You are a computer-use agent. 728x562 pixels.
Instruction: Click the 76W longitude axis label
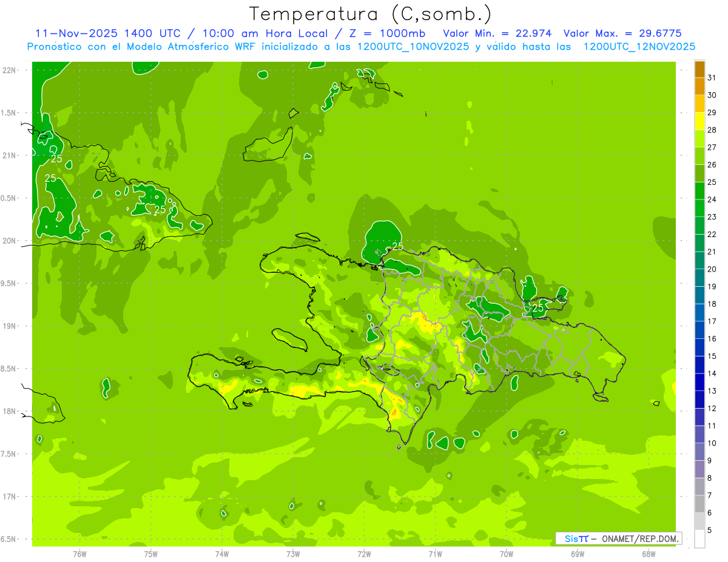click(x=79, y=554)
